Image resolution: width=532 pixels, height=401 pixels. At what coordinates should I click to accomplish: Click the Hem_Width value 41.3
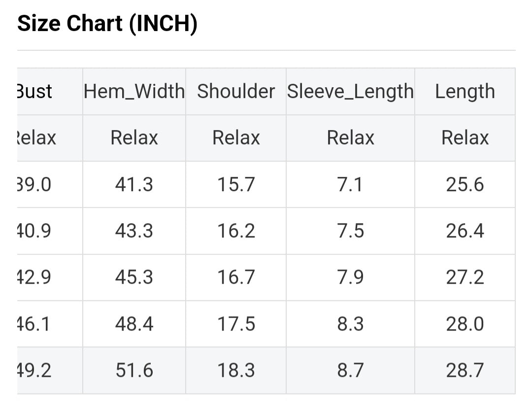[x=134, y=185]
